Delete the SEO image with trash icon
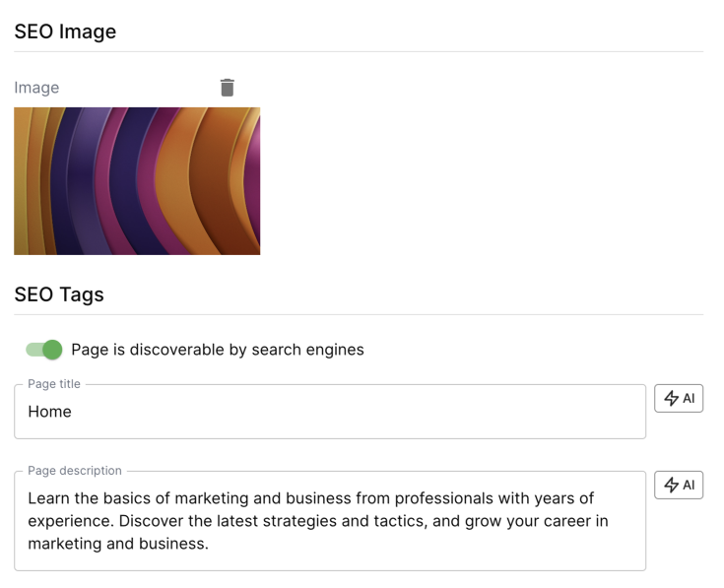This screenshot has height=588, width=724. click(x=228, y=88)
